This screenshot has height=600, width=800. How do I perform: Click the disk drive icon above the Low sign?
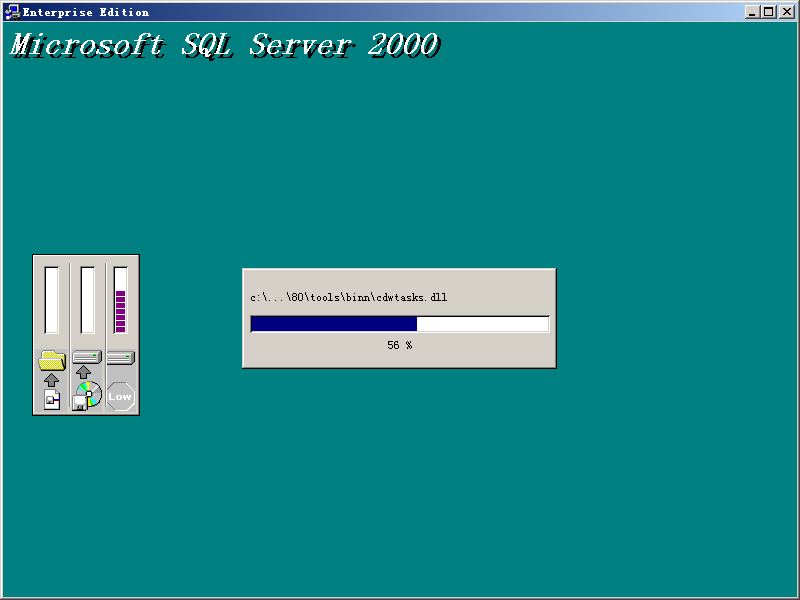click(x=121, y=358)
